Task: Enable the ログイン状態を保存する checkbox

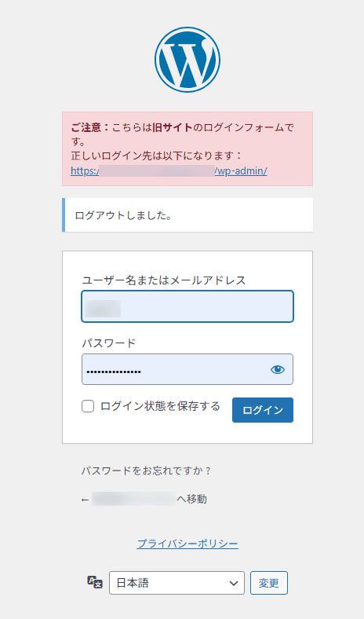Action: [88, 406]
